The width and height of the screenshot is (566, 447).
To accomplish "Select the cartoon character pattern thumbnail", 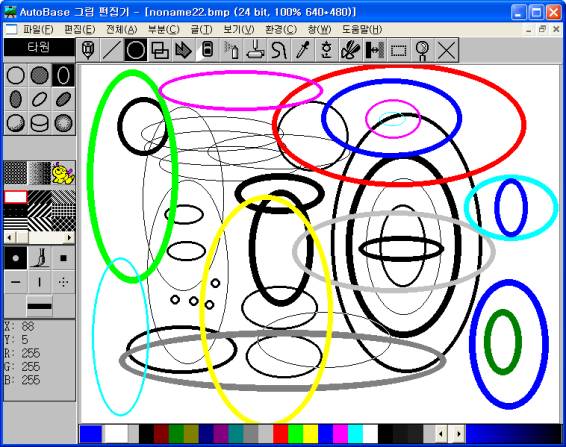I will point(63,173).
